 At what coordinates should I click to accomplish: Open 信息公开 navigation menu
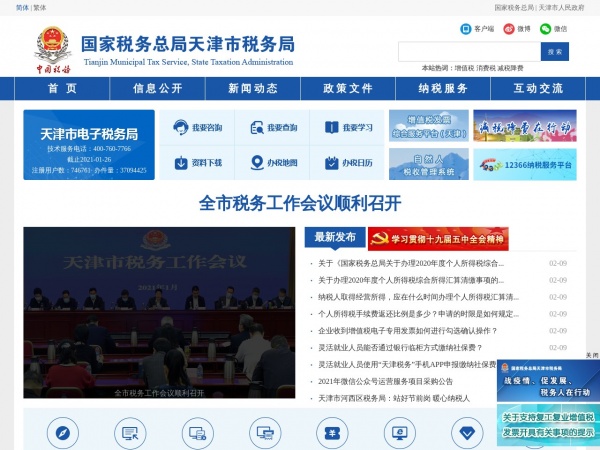157,88
